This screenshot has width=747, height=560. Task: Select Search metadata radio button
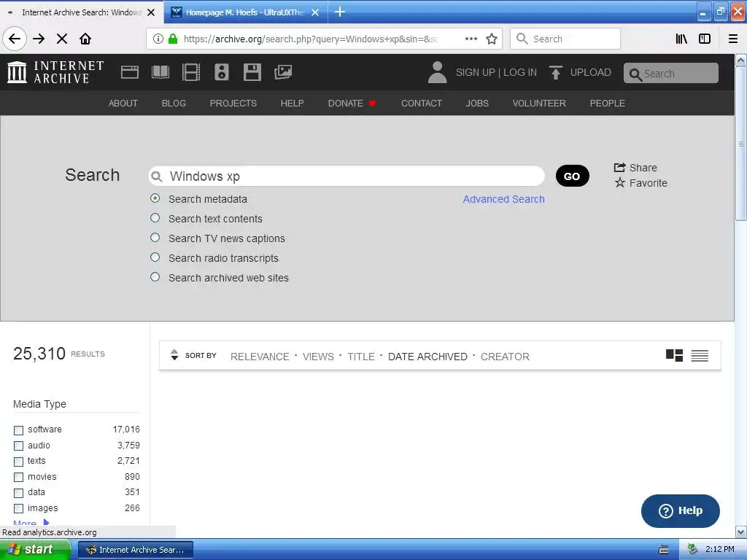tap(155, 198)
